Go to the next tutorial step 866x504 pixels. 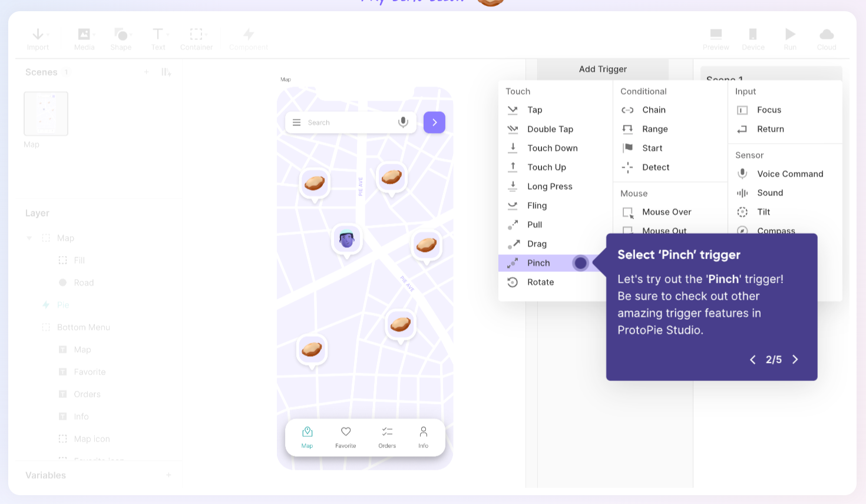pyautogui.click(x=795, y=359)
